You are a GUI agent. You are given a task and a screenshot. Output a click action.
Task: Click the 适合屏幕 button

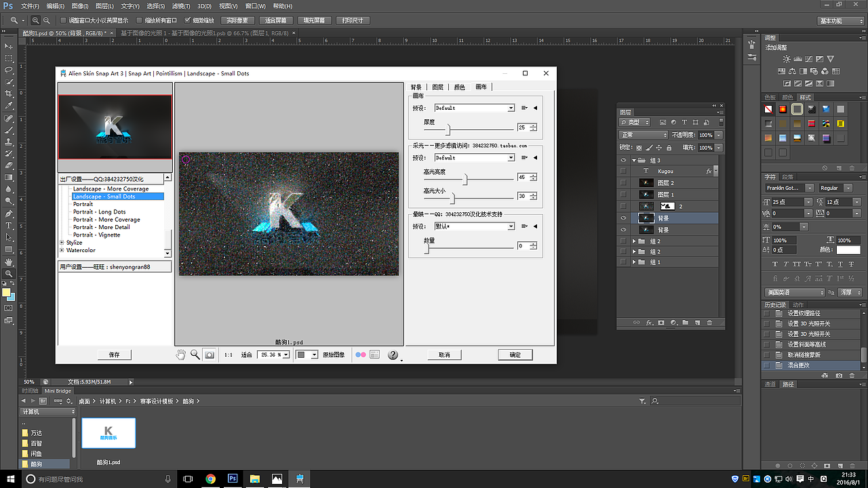tap(276, 20)
